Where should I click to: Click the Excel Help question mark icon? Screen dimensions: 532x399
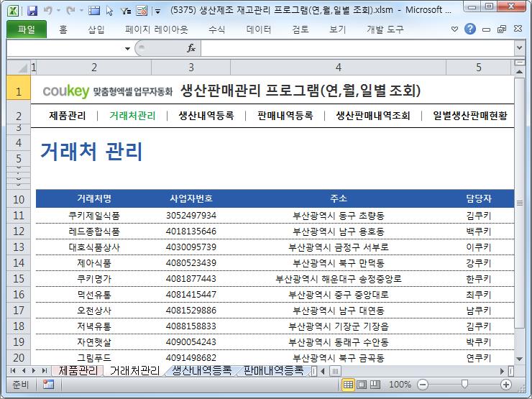470,29
